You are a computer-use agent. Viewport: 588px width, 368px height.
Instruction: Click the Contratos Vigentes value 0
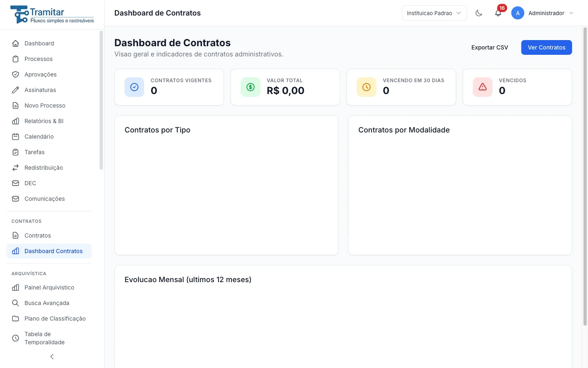click(154, 91)
